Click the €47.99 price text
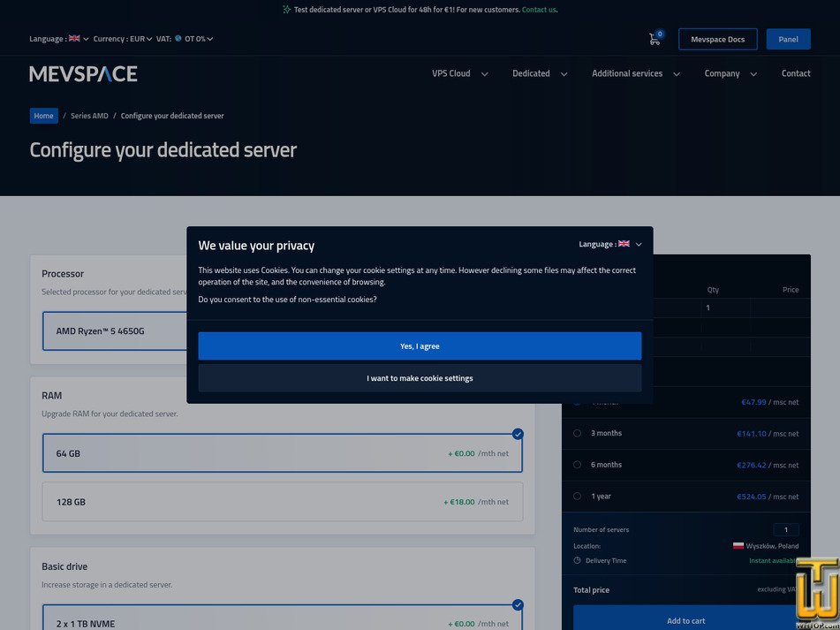This screenshot has height=630, width=840. (753, 402)
